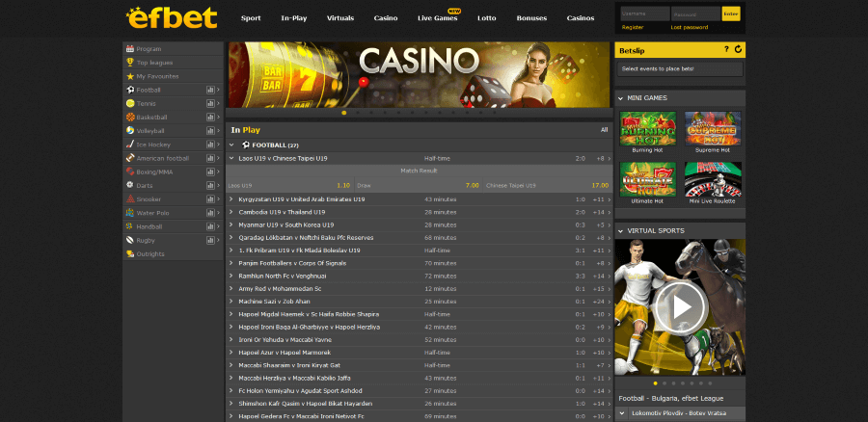
Task: Click the CASINO promotional banner
Action: (419, 74)
